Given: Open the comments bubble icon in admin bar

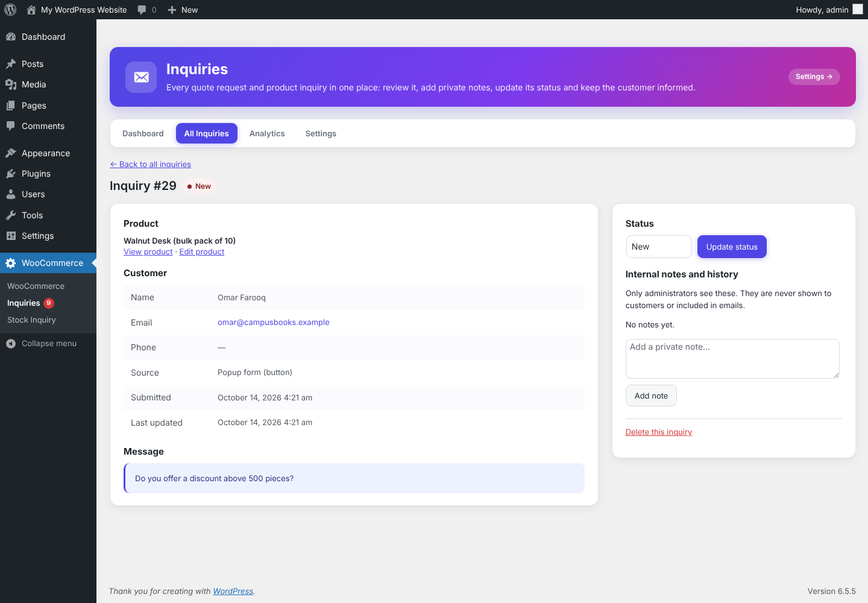Looking at the screenshot, I should [142, 10].
